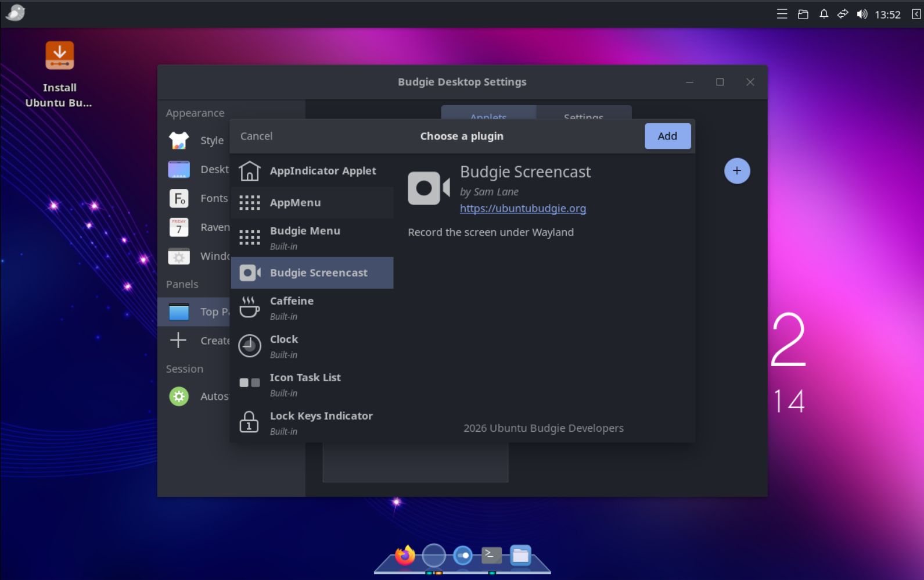Click the 13:52 clock in top panel
Screen dimensions: 924x580
pyautogui.click(x=887, y=15)
